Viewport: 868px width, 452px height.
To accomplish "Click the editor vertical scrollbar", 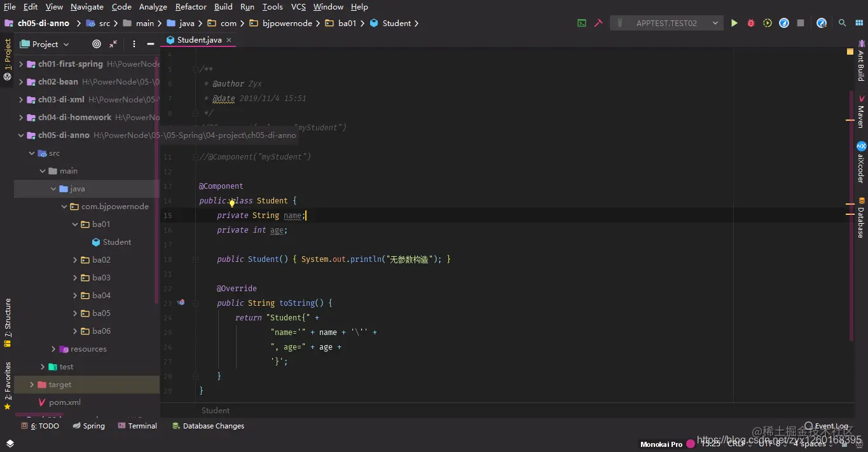I will point(850,216).
